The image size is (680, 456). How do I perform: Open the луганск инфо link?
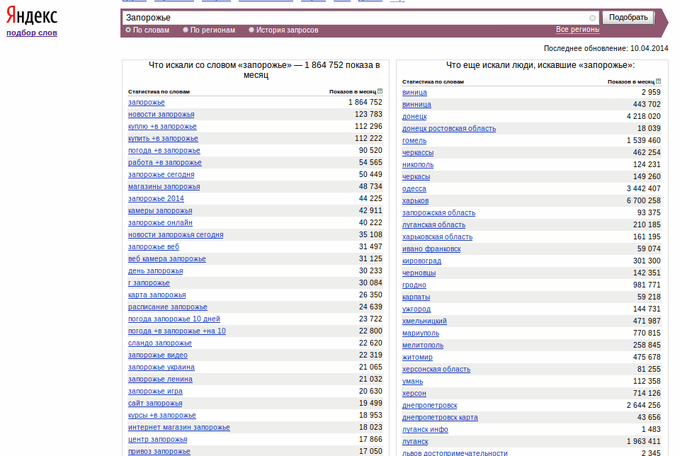(425, 430)
